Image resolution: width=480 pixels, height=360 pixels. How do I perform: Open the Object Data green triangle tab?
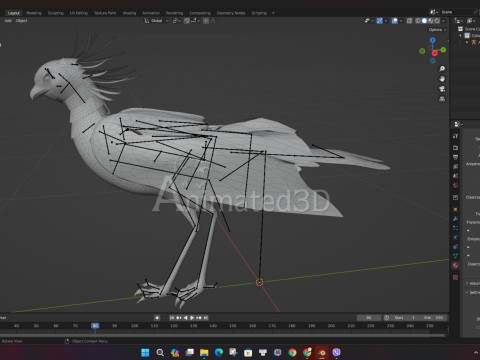pyautogui.click(x=455, y=256)
